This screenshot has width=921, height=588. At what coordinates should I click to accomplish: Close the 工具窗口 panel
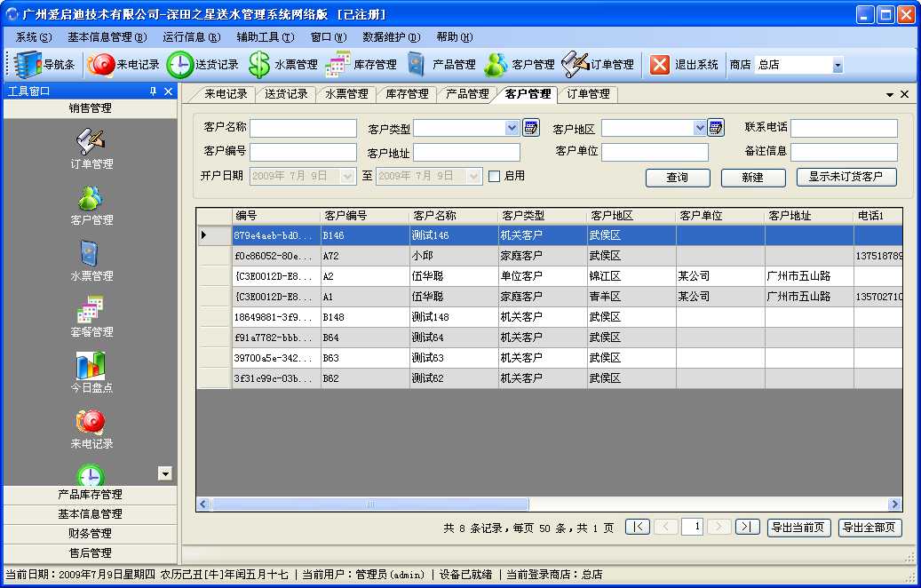pos(168,91)
